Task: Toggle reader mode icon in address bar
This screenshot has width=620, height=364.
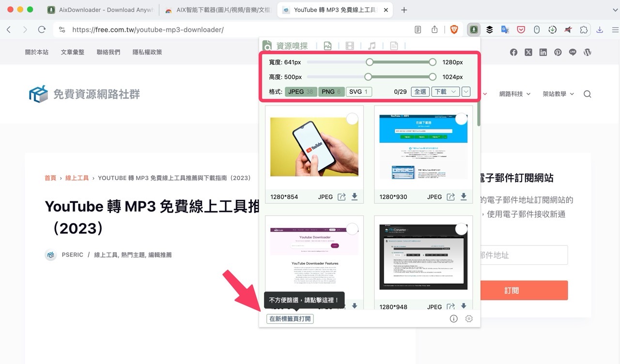Action: click(x=418, y=30)
